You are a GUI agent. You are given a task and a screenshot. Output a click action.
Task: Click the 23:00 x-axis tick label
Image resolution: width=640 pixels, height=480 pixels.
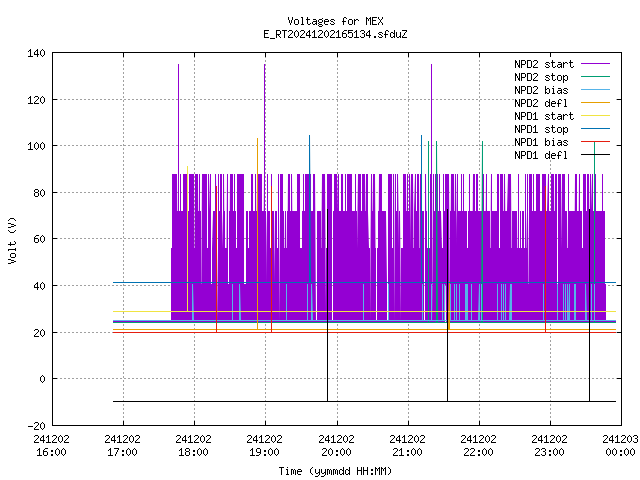coord(549,452)
